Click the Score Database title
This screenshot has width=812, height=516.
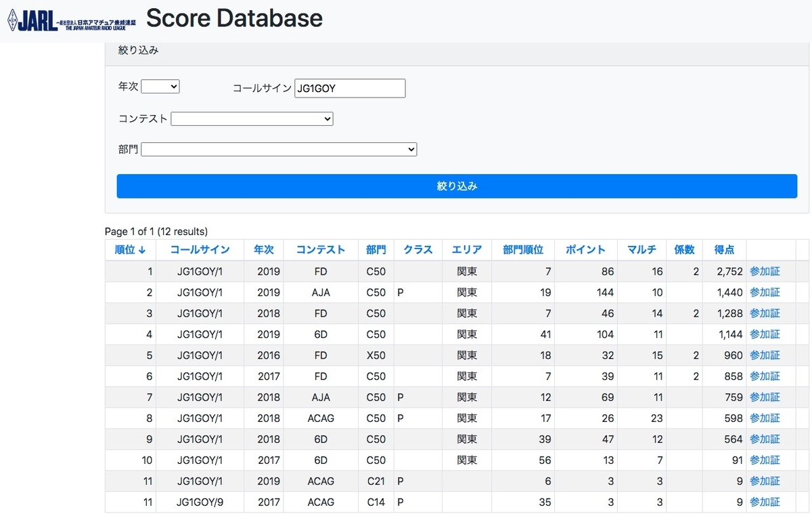click(x=234, y=18)
